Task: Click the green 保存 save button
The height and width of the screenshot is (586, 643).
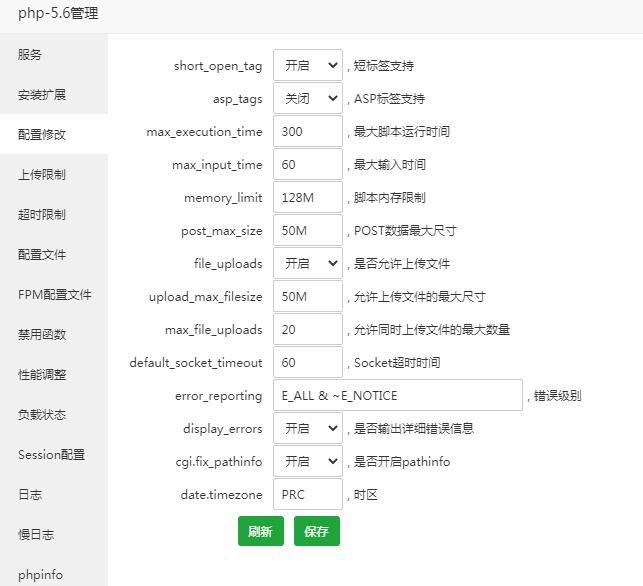Action: (x=317, y=532)
